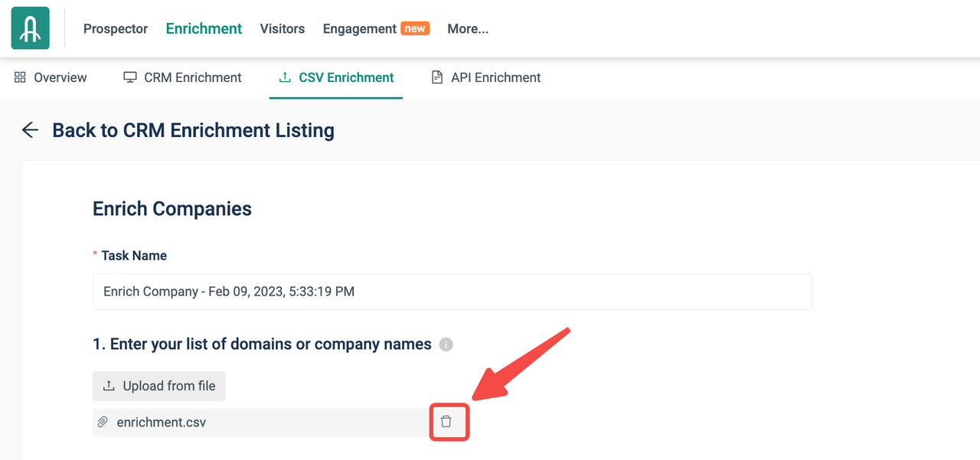Viewport: 980px width, 460px height.
Task: Click the paperclip icon next to enrichment.csv
Action: point(103,422)
